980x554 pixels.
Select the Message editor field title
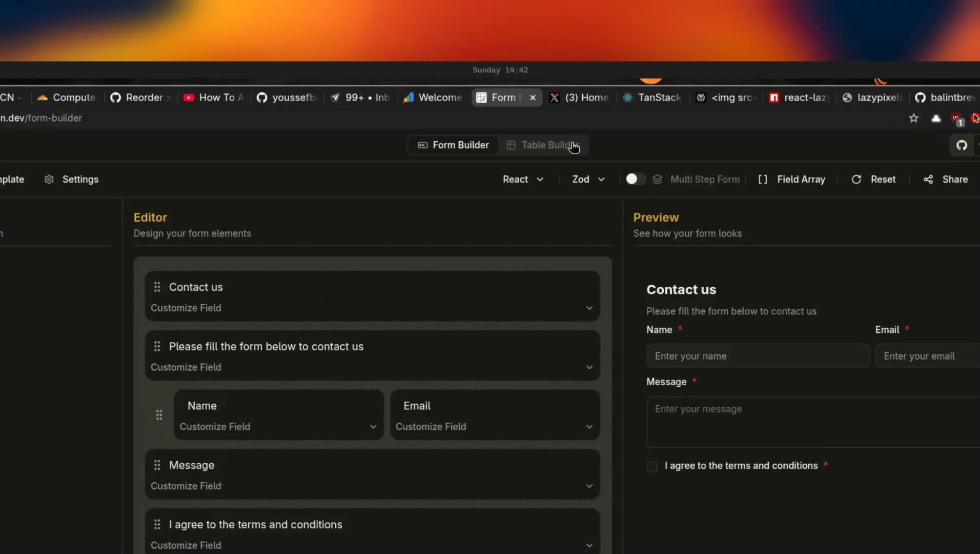tap(192, 465)
